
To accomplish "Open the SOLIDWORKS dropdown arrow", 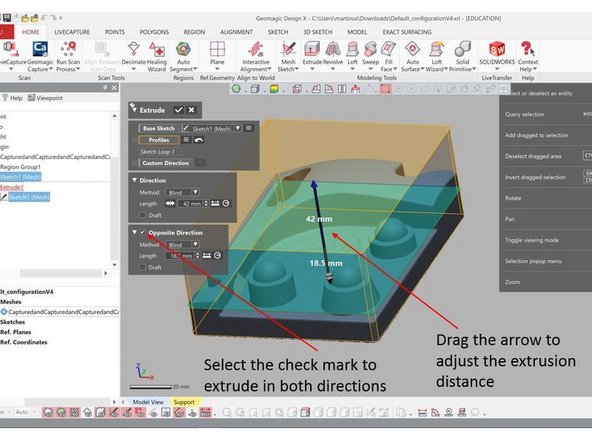I will coord(497,69).
